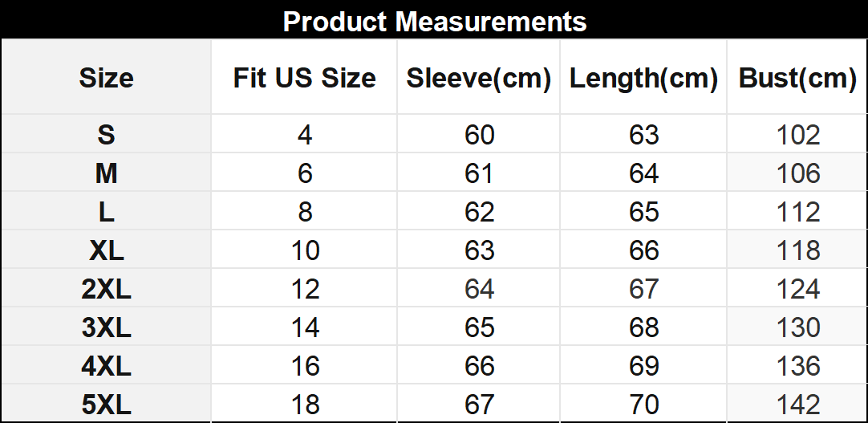
Task: Select the Sleeve(cm) column header
Action: click(479, 79)
